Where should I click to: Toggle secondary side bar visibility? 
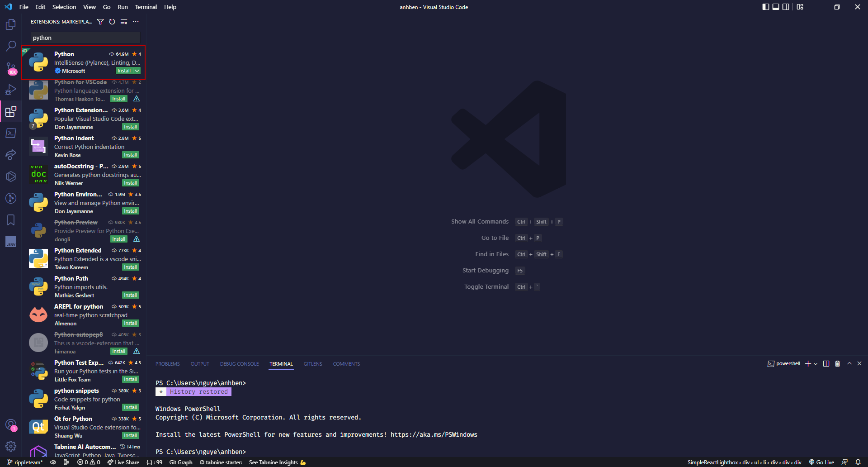click(x=786, y=7)
